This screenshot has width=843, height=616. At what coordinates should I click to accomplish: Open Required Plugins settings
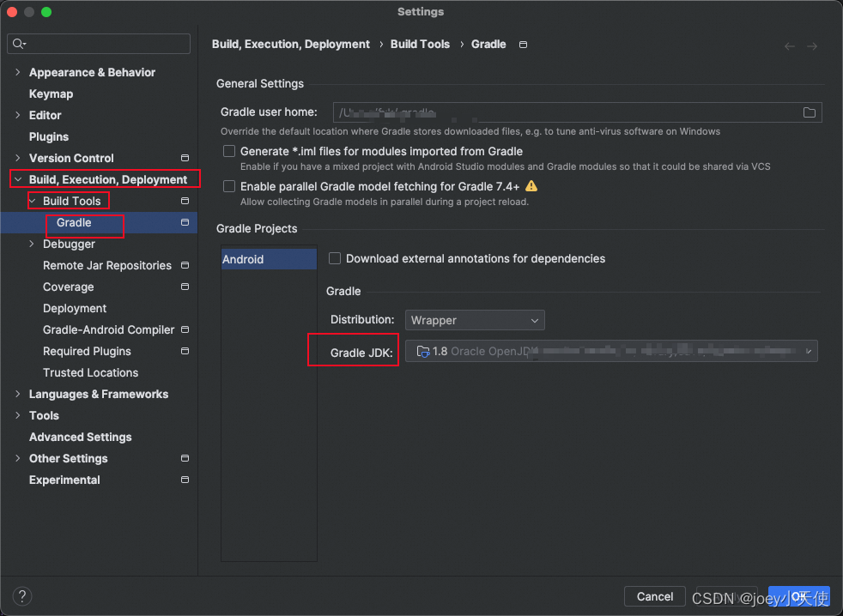click(x=87, y=351)
